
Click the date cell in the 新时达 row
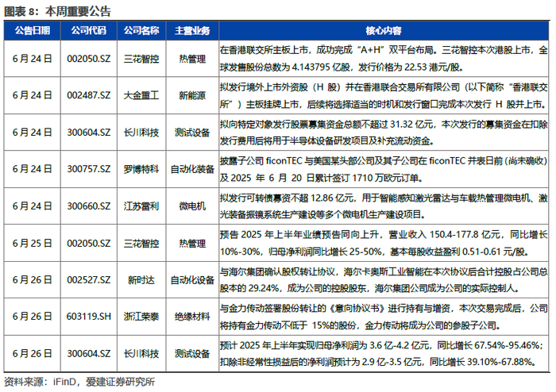[x=33, y=280]
